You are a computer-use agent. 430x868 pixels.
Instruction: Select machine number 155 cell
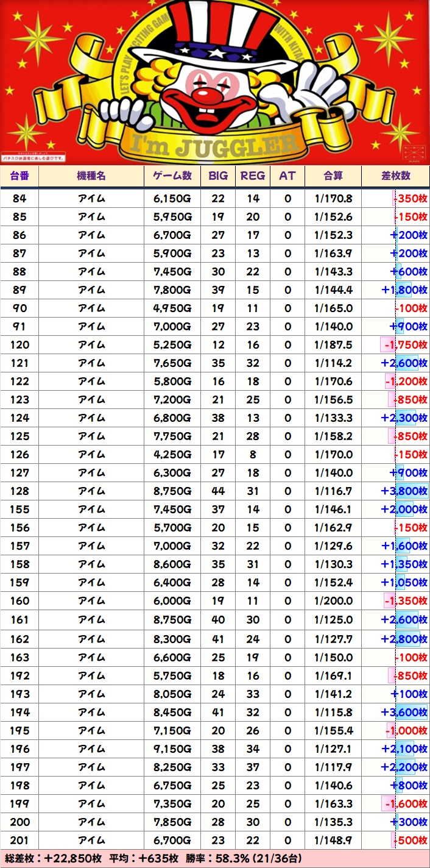click(19, 510)
